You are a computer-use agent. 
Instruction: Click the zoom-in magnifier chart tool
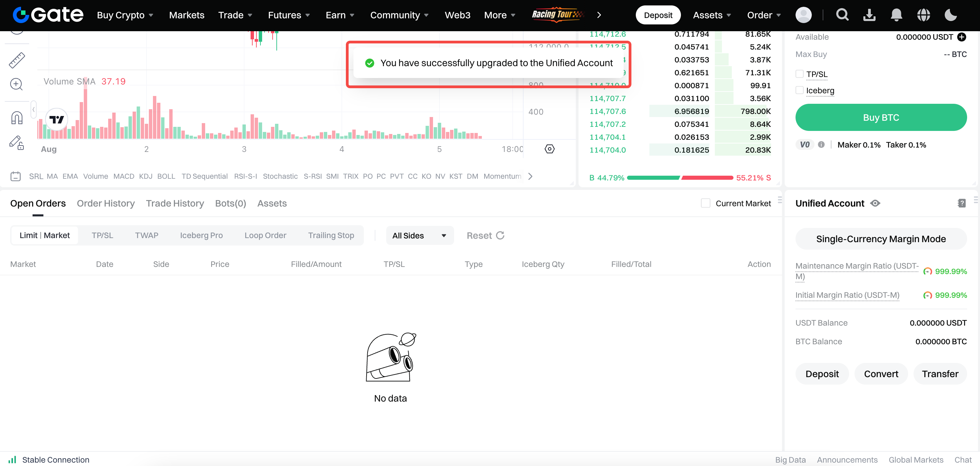16,84
